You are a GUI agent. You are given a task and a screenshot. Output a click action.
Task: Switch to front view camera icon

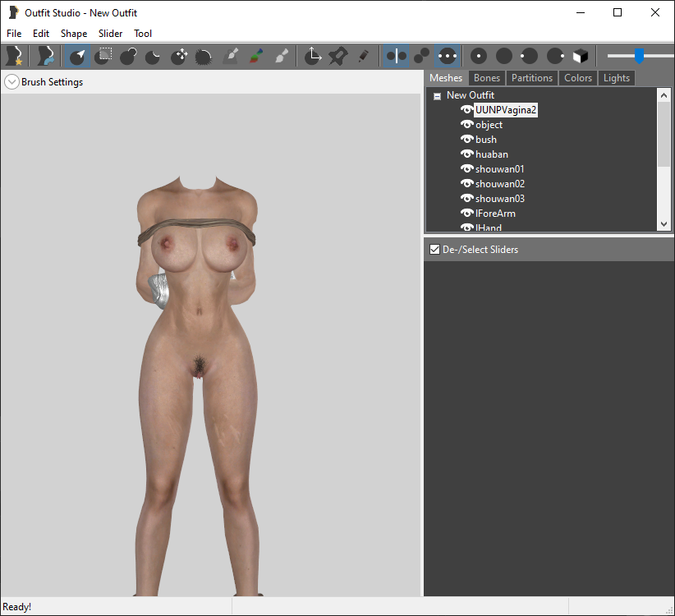point(478,56)
